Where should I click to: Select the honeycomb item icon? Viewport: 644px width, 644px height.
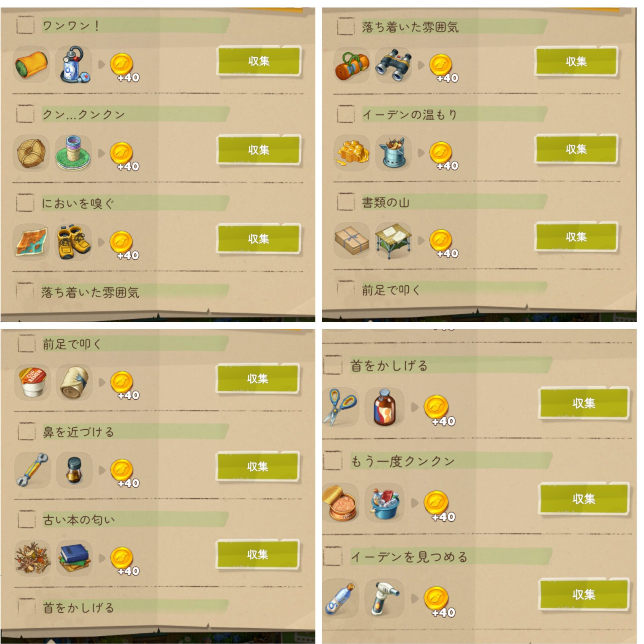click(352, 153)
